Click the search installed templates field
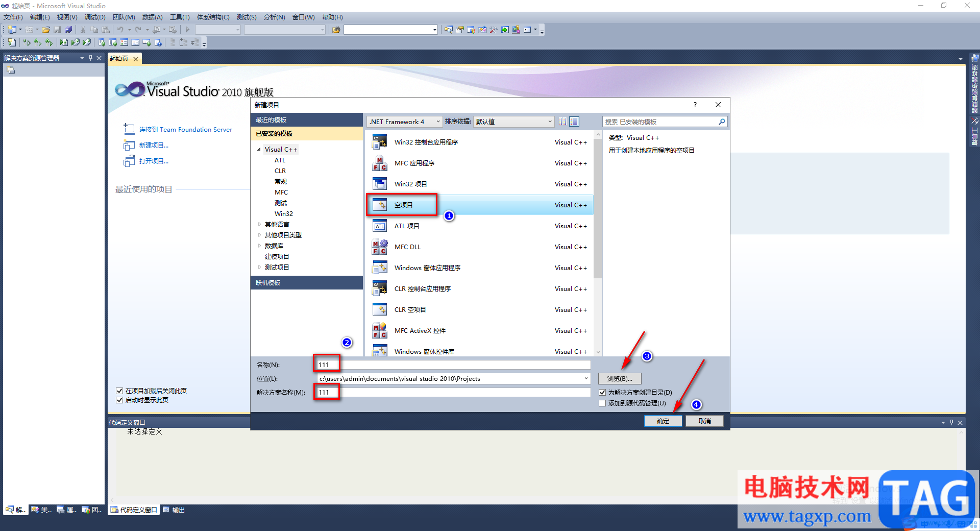 tap(660, 122)
